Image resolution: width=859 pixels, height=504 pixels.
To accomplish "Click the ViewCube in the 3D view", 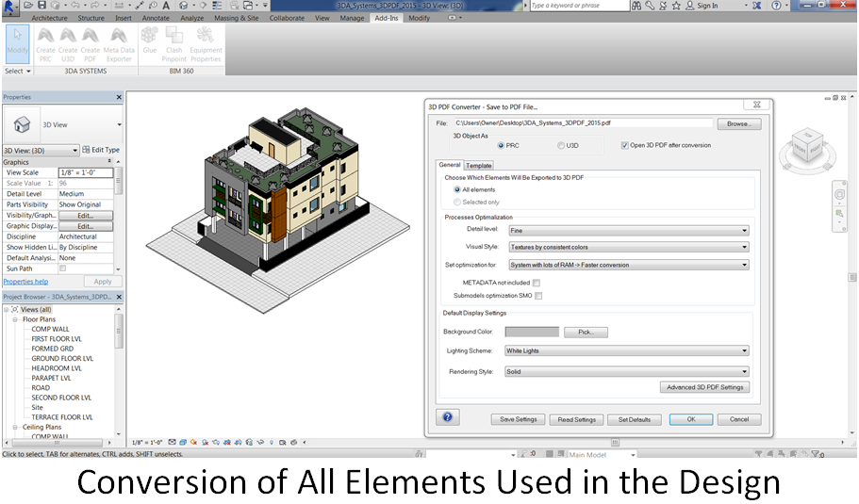I will coord(807,147).
